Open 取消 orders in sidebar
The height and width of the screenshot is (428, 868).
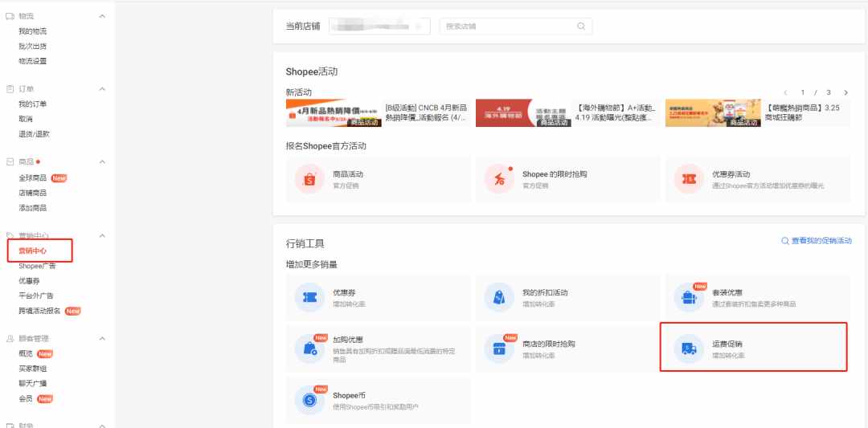(26, 120)
